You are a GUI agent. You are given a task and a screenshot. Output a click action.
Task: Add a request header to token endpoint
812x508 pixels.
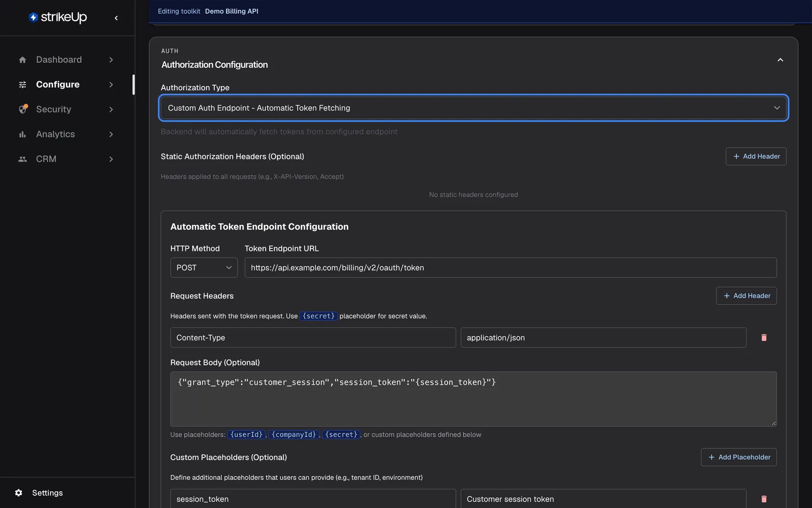coord(747,296)
